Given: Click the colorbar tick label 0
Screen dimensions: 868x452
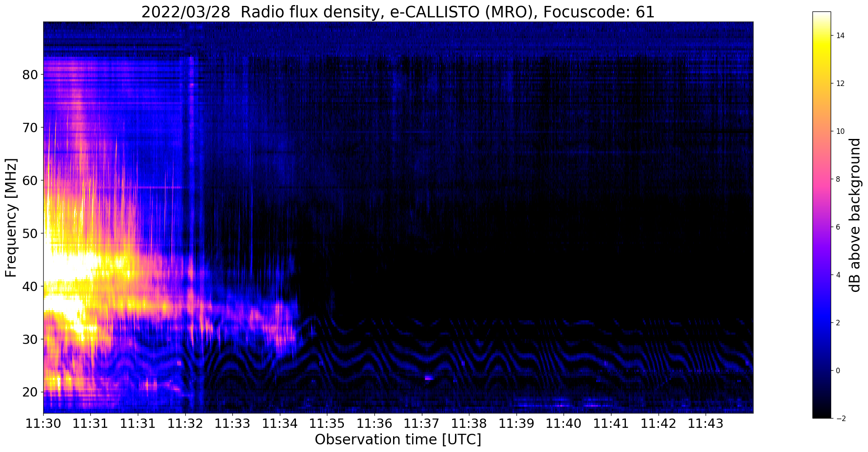Looking at the screenshot, I should pyautogui.click(x=837, y=371).
